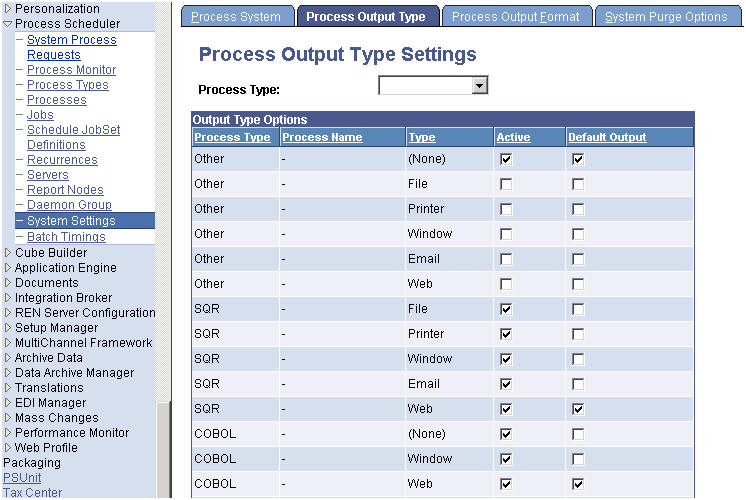
Task: Open the Process Monitor link
Action: click(71, 70)
